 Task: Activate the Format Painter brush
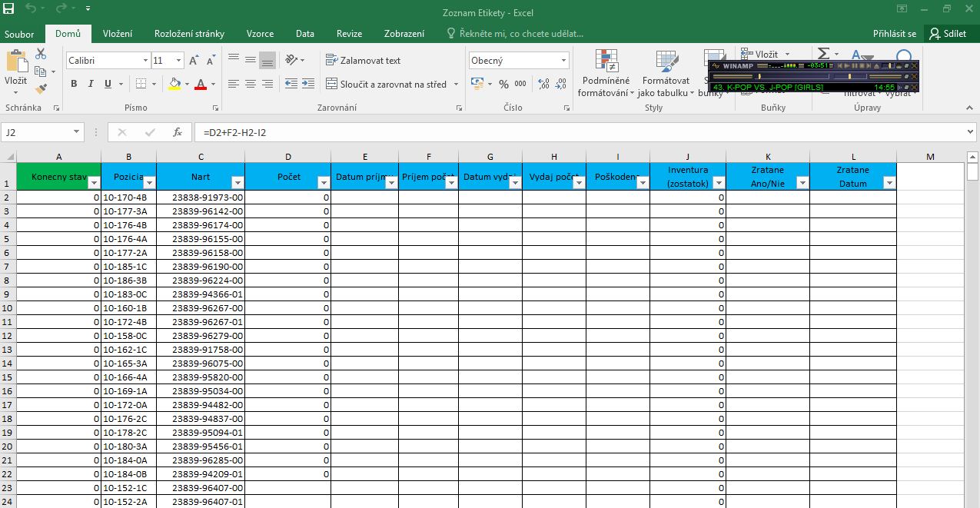(41, 88)
